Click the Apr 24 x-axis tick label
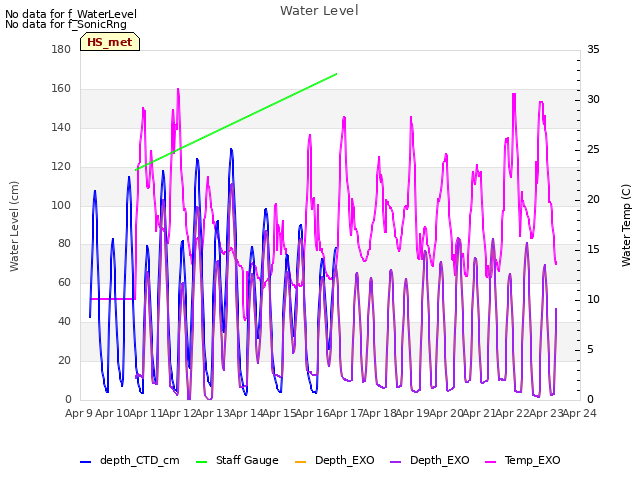640x480 pixels. [579, 413]
